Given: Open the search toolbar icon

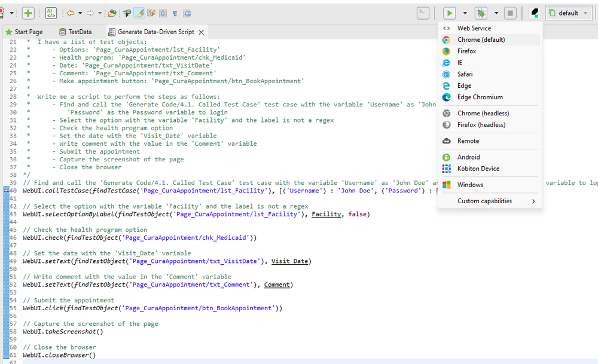Looking at the screenshot, I should tap(127, 13).
